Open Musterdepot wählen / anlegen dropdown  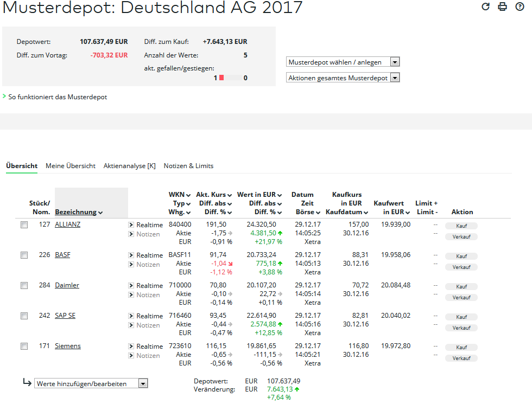pyautogui.click(x=343, y=62)
